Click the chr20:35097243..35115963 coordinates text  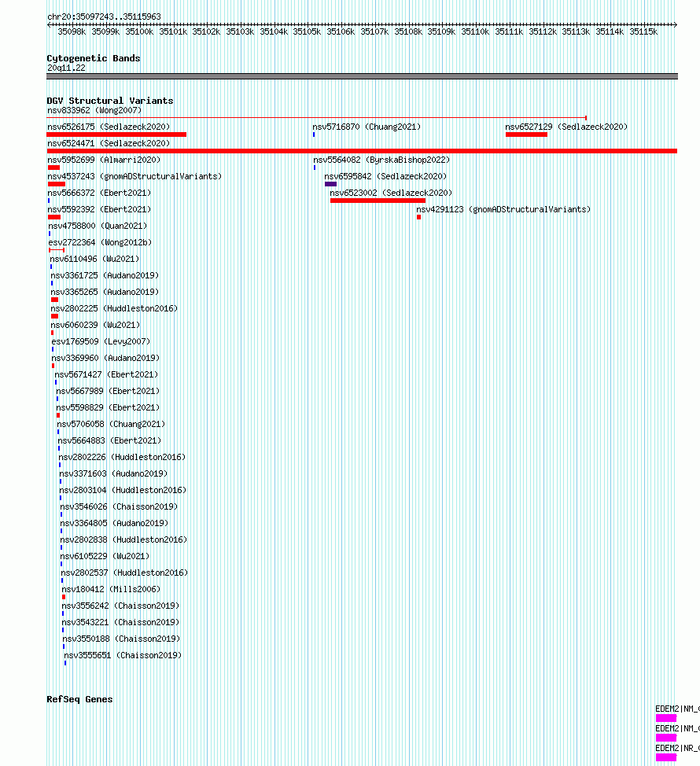(x=104, y=17)
